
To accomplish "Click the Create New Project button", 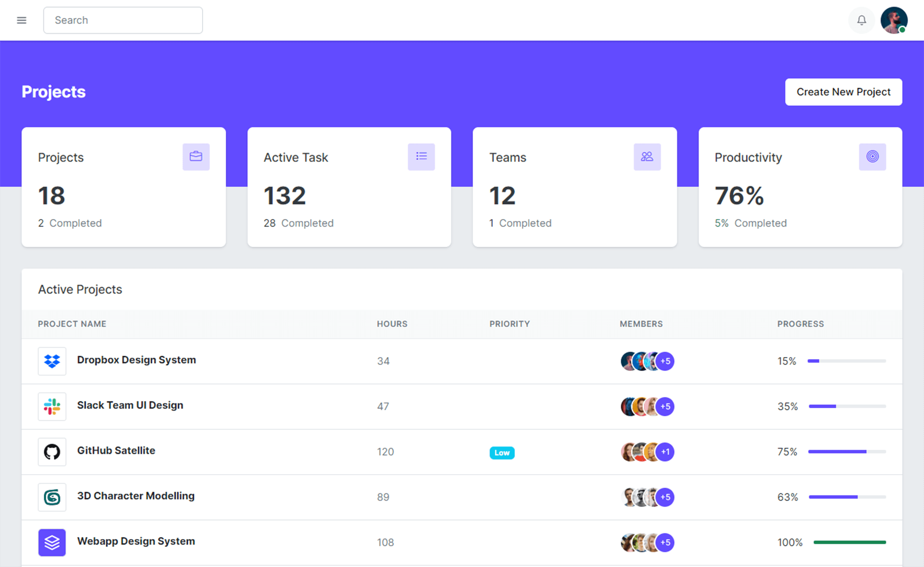I will (844, 91).
